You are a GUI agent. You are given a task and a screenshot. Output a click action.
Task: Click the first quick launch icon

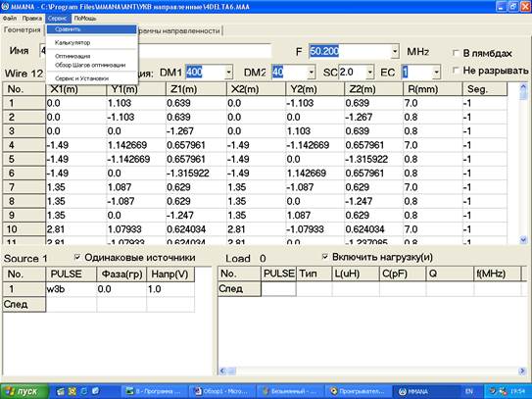[x=60, y=391]
